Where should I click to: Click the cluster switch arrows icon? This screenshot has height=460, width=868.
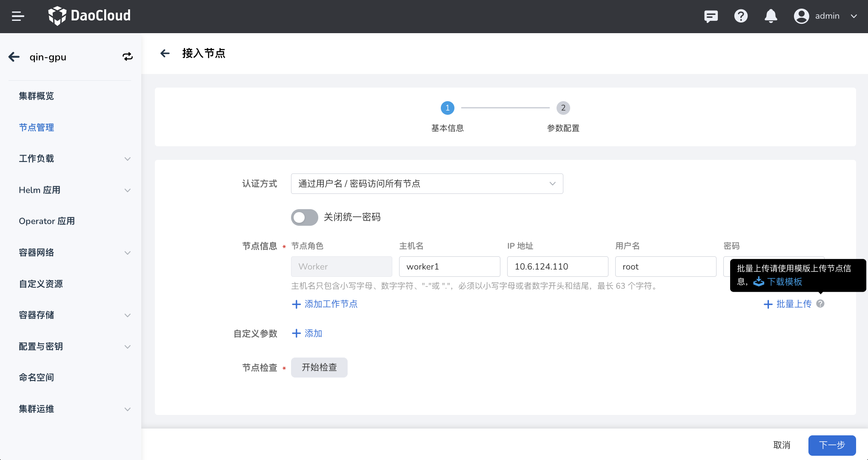pos(127,57)
